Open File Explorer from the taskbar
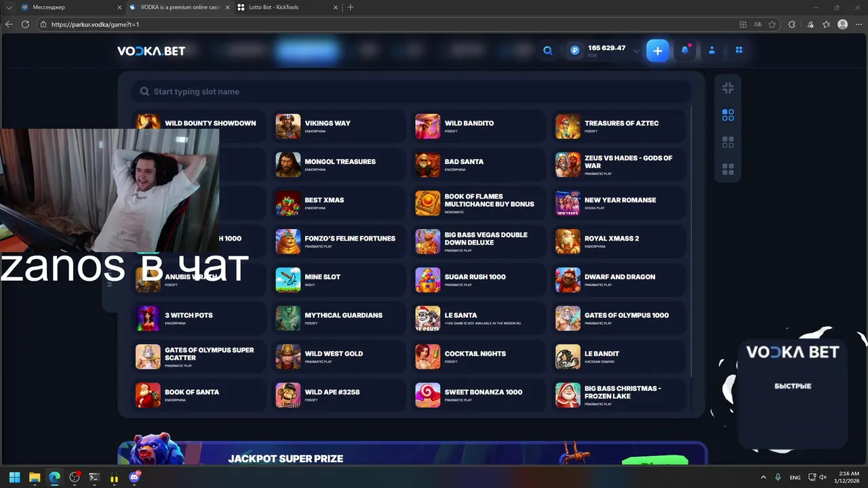Image resolution: width=868 pixels, height=488 pixels. coord(35,477)
